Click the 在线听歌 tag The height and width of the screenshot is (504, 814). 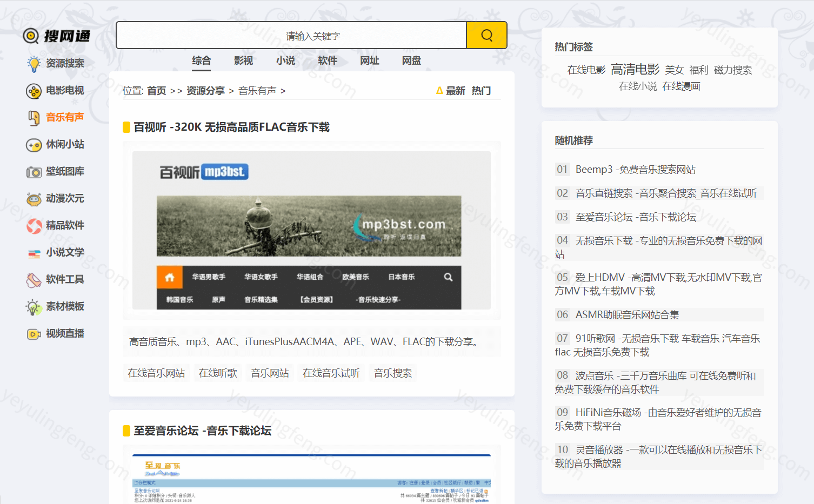click(x=218, y=373)
